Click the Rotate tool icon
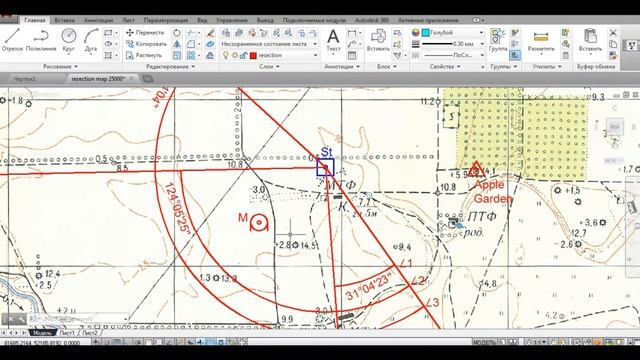Viewport: 640px width, 360px height. click(177, 33)
